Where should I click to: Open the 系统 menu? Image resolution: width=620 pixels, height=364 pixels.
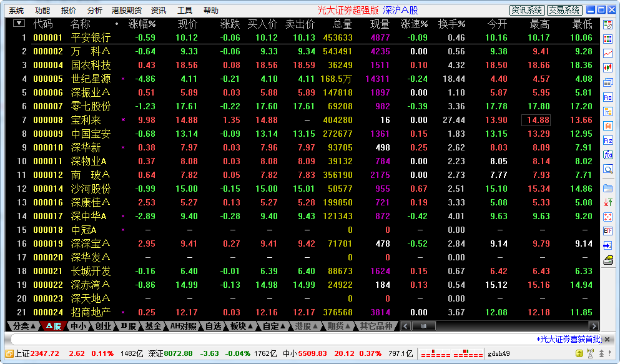tap(17, 11)
